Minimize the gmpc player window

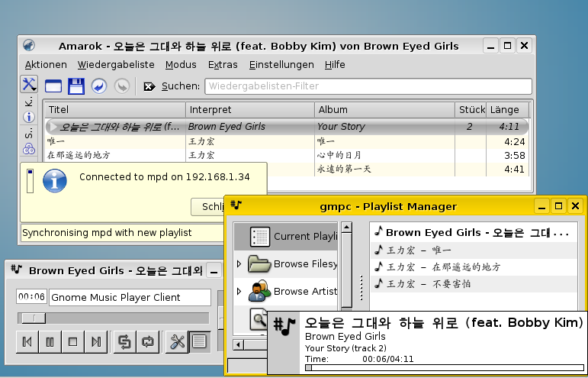[214, 272]
